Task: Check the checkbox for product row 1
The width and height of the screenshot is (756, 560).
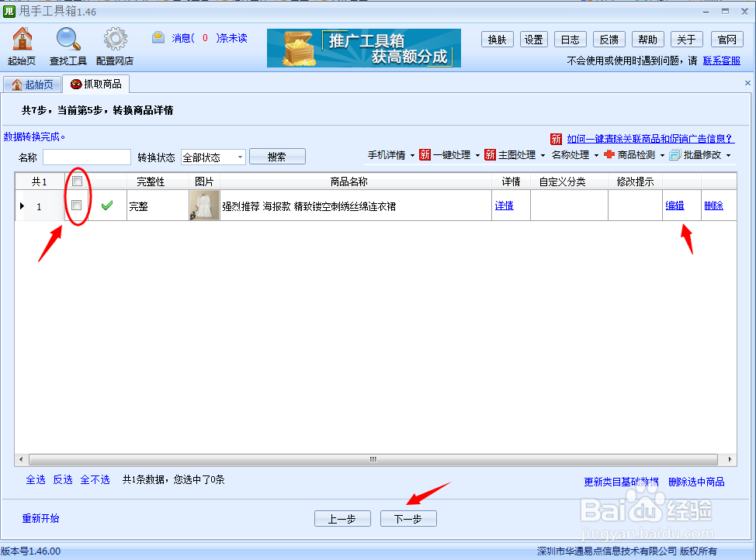Action: click(75, 204)
